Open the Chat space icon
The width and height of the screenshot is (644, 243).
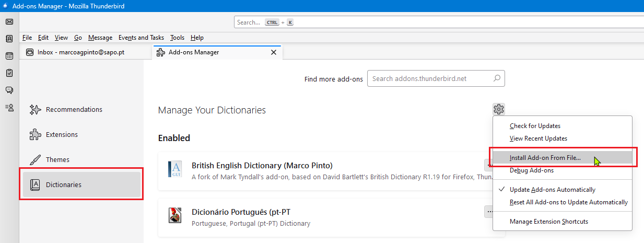tap(9, 90)
